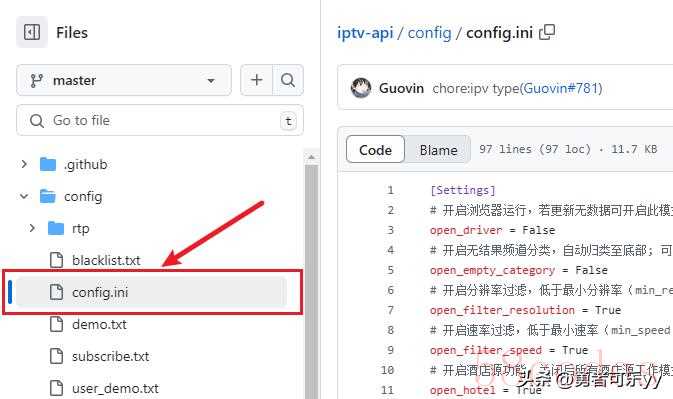Focus the Go to file field

click(x=160, y=121)
